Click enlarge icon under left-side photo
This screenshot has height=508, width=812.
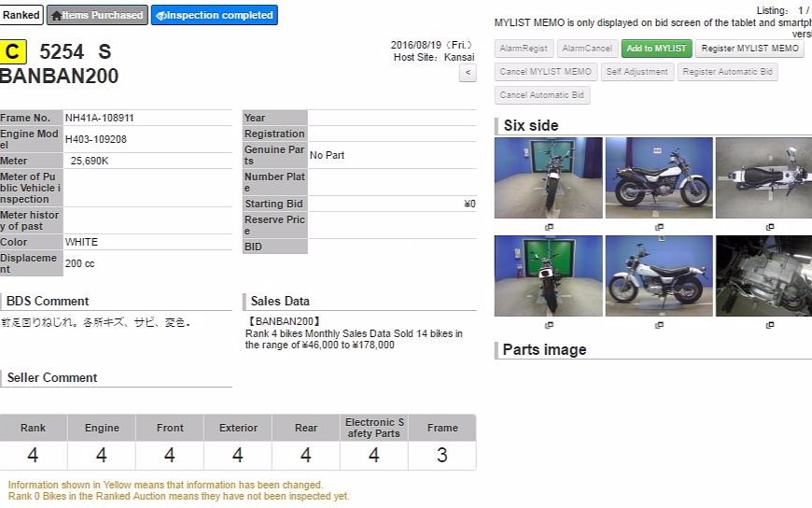click(x=659, y=325)
